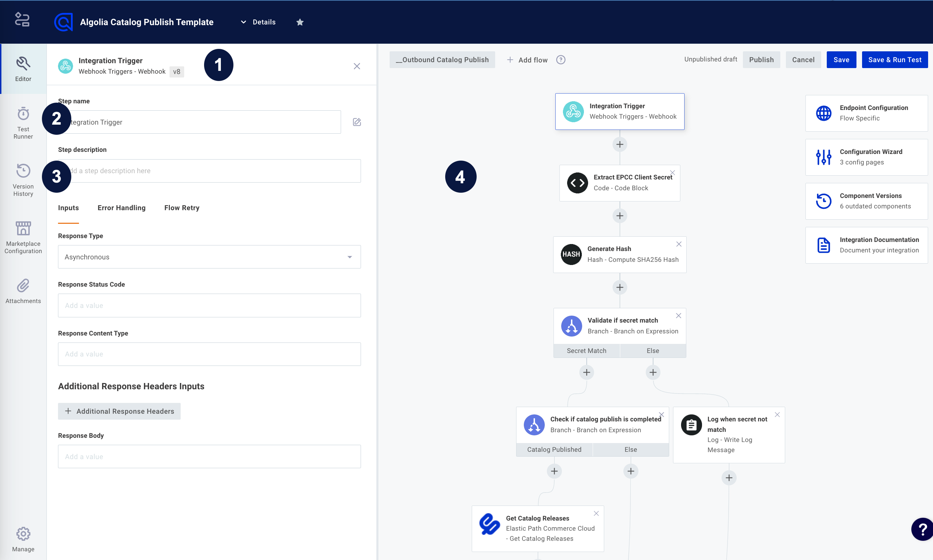Open the Attachments panel
The height and width of the screenshot is (560, 933).
(x=23, y=291)
